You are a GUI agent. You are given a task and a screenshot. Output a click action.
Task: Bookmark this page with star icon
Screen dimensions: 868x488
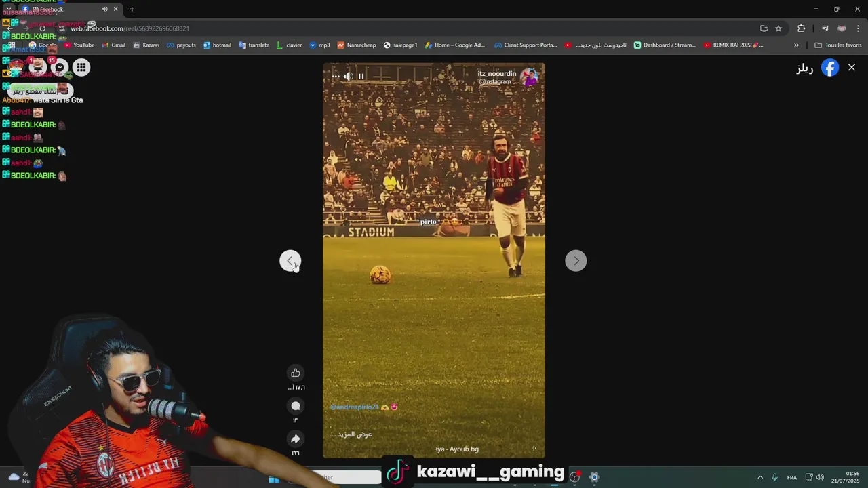(778, 28)
